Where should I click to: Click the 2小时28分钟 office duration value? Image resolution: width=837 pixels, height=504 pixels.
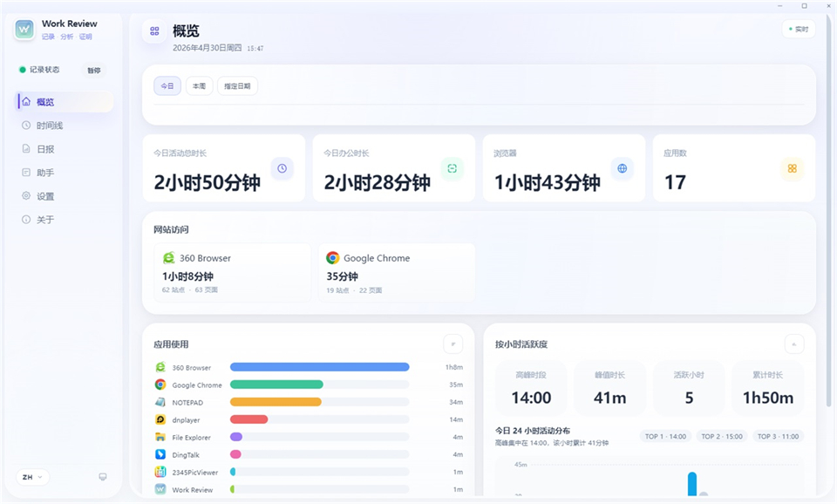click(377, 182)
